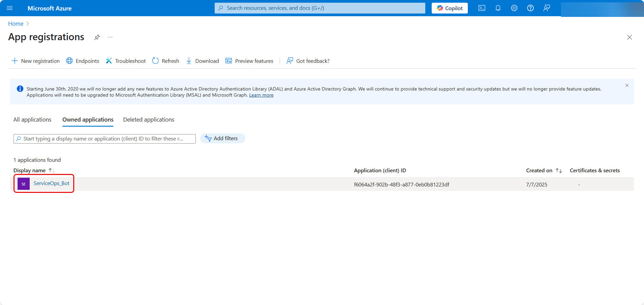Dismiss the ADAL information banner
The width and height of the screenshot is (644, 305).
point(627,85)
